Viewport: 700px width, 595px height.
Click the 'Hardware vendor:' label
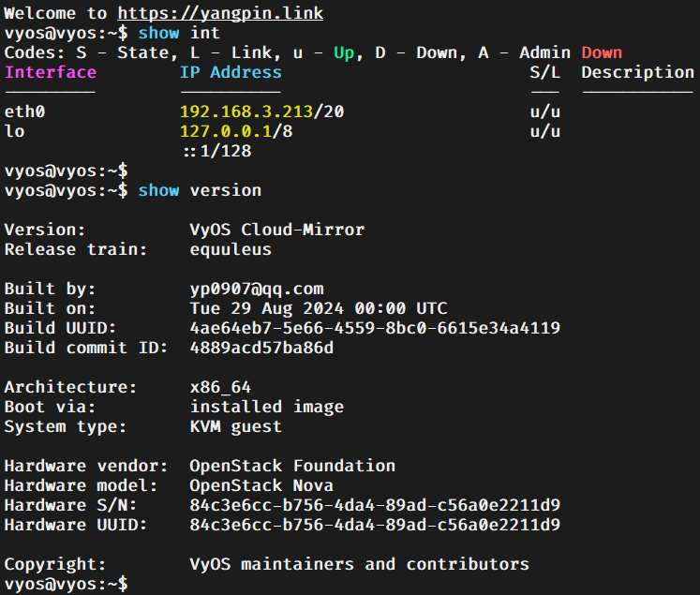(86, 466)
